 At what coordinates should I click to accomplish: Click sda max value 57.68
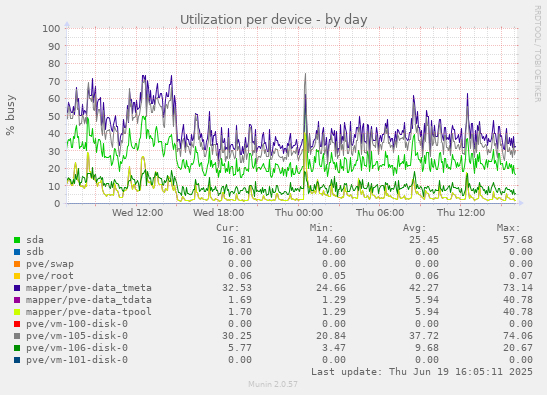(x=518, y=240)
